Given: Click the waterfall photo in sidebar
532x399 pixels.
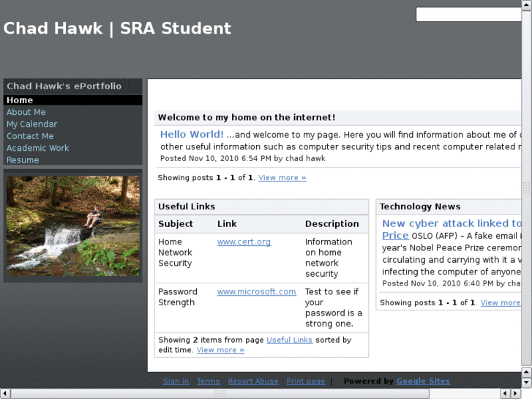Looking at the screenshot, I should pos(73,225).
